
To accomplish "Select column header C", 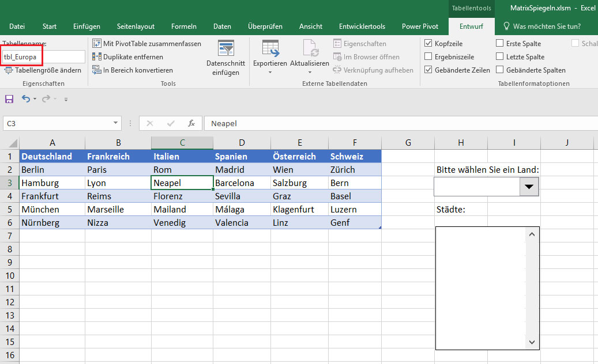I will (182, 143).
